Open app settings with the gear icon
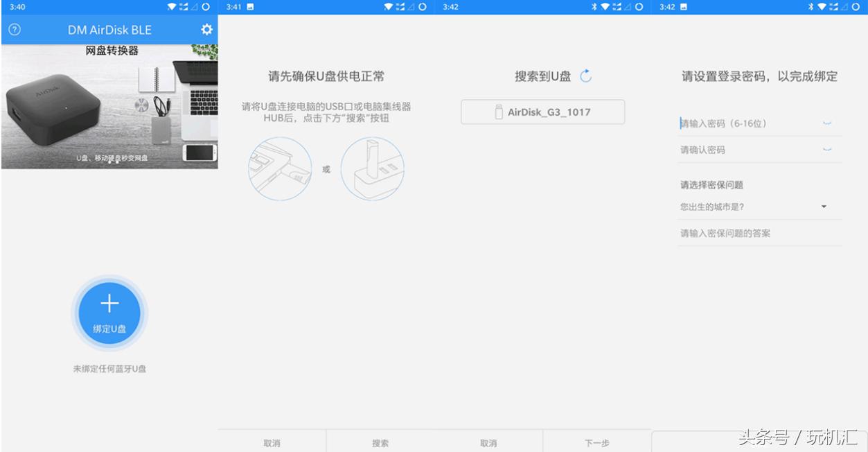 coord(205,30)
